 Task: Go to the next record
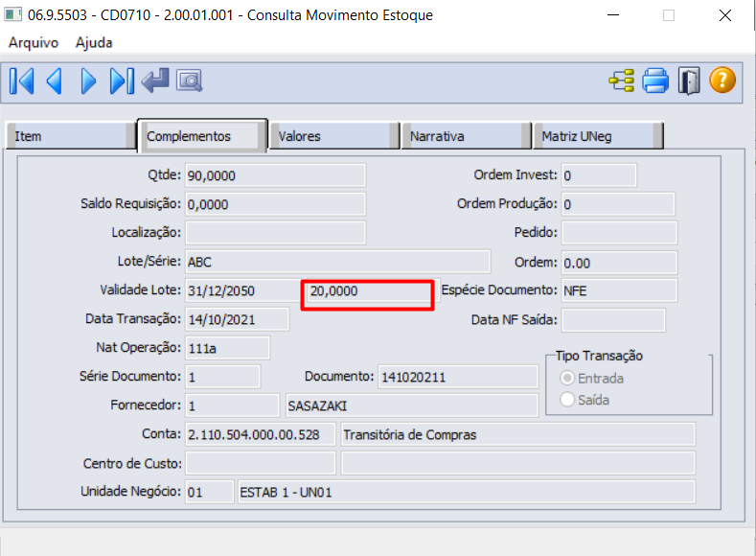[88, 81]
